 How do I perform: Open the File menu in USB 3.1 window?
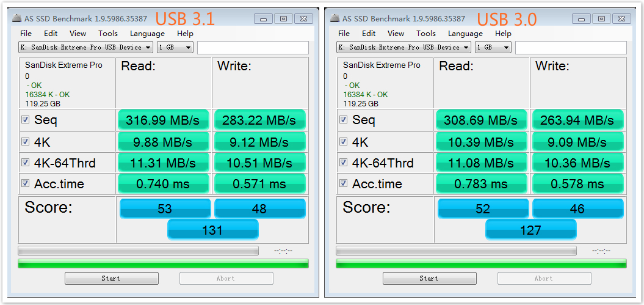coord(26,34)
